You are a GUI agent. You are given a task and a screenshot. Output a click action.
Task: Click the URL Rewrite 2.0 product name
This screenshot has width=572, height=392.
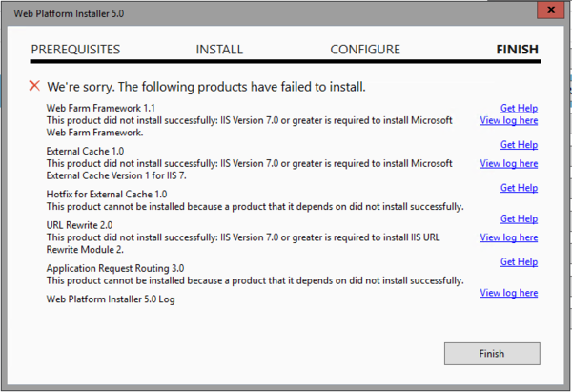(x=79, y=225)
